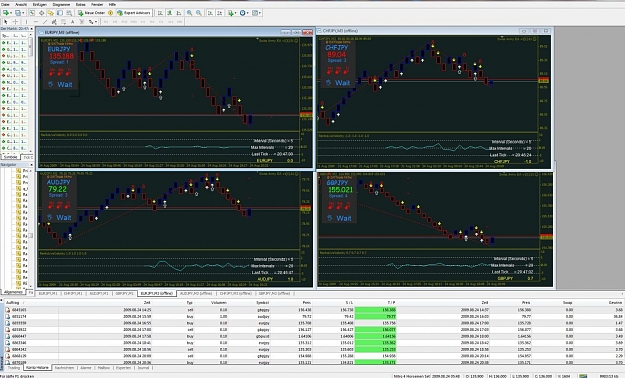Image resolution: width=625 pixels, height=378 pixels.
Task: Open the Alarme tab in Terminal
Action: [x=86, y=368]
